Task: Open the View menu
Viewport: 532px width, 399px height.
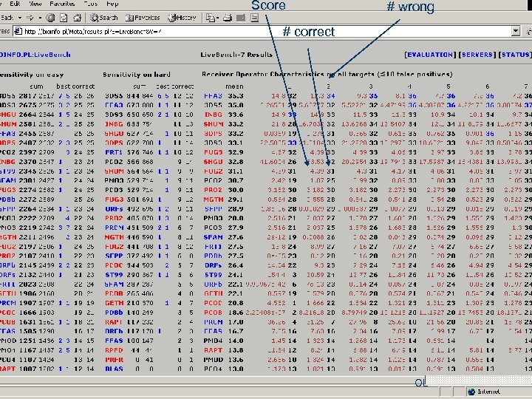Action: (x=35, y=4)
